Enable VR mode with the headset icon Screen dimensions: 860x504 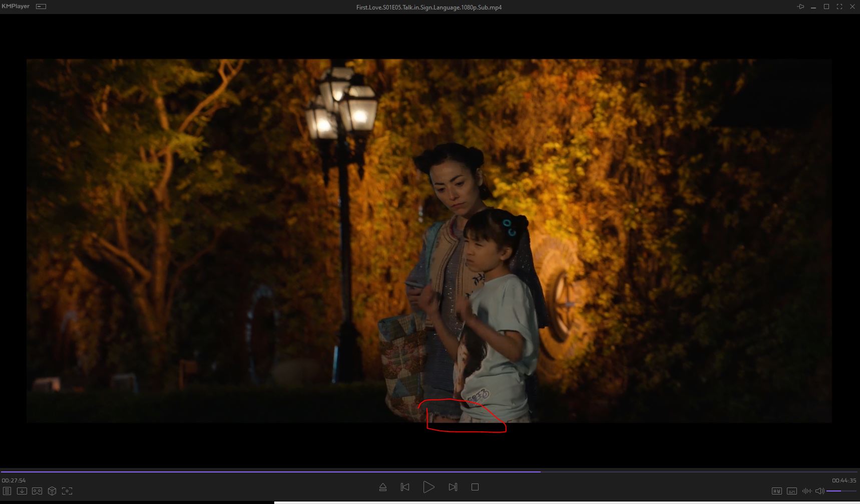(x=37, y=491)
